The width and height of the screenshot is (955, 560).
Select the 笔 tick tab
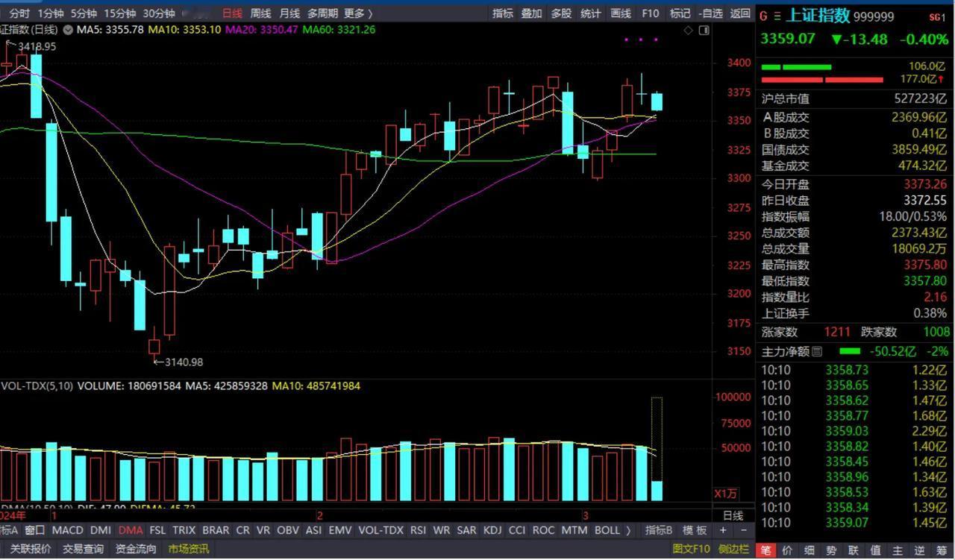point(766,550)
